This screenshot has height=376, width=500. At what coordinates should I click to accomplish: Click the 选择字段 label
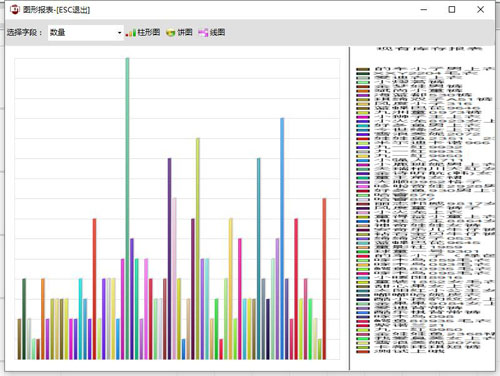24,33
